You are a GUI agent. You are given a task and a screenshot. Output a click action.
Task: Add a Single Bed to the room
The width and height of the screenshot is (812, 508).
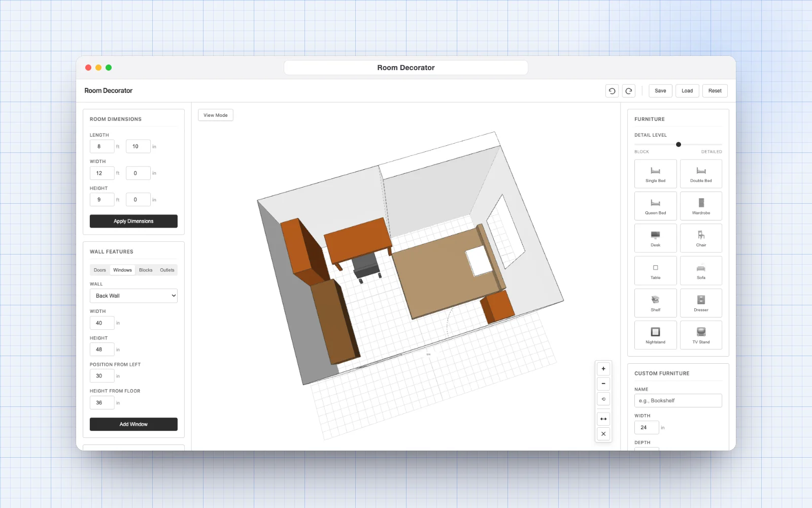(x=655, y=174)
